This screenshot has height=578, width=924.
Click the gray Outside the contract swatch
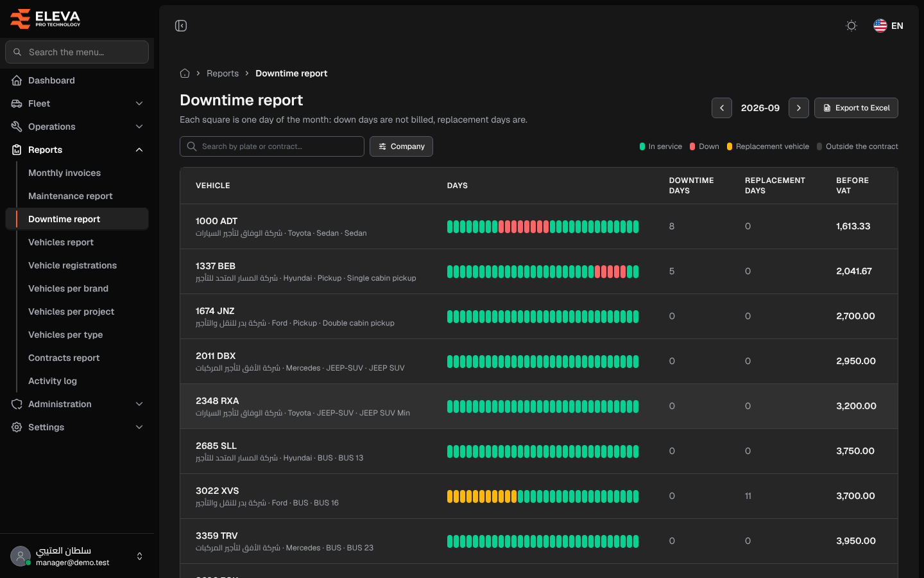click(x=819, y=146)
